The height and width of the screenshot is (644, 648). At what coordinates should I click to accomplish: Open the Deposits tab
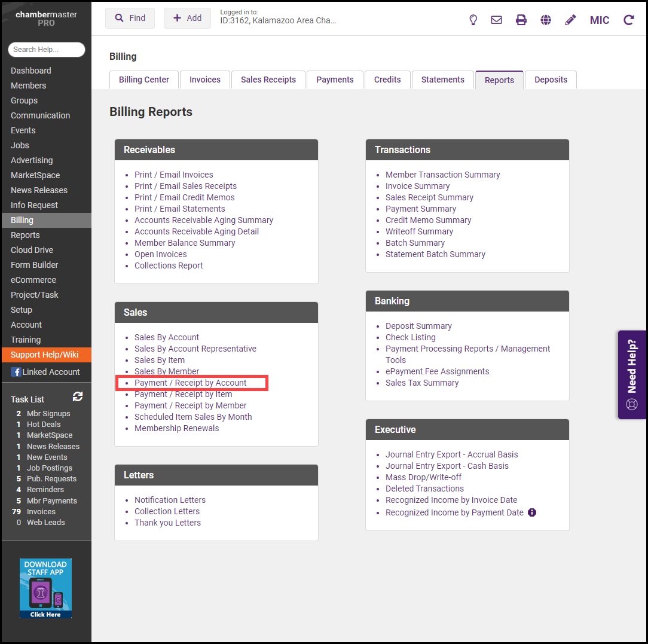(551, 80)
